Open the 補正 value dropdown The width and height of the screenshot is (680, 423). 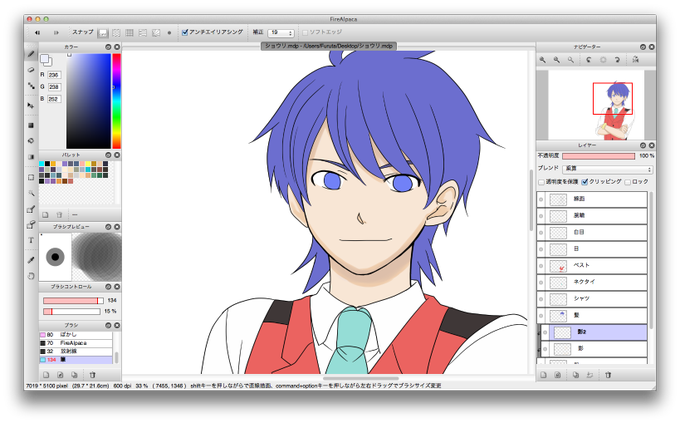click(281, 33)
